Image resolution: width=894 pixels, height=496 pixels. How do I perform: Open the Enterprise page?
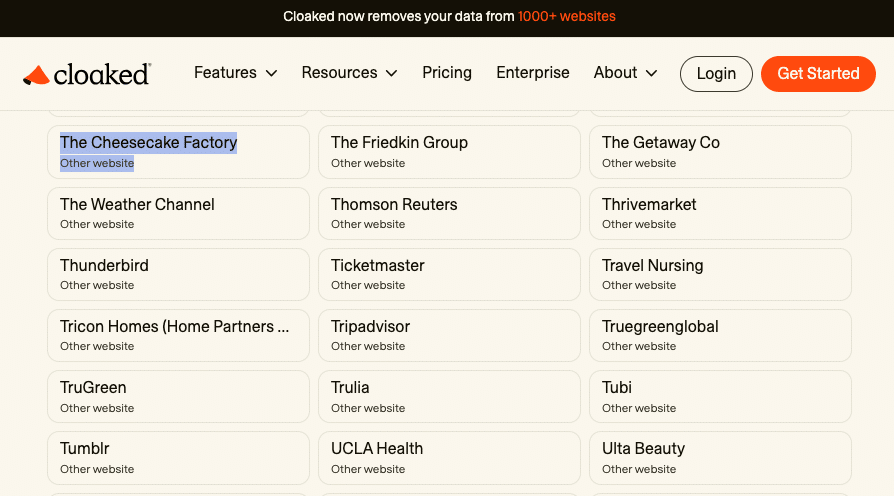[x=533, y=73]
